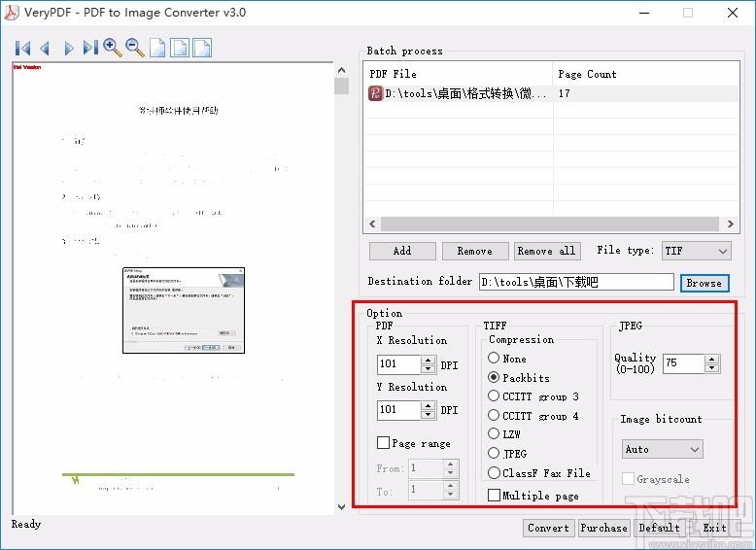Click the Page Count column header
Screen dimensions: 756x550
(646, 74)
